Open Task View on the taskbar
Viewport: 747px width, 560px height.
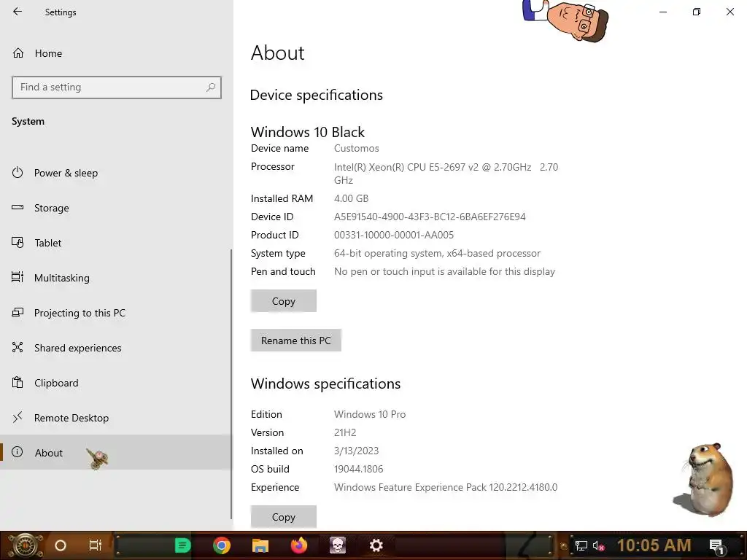(96, 545)
